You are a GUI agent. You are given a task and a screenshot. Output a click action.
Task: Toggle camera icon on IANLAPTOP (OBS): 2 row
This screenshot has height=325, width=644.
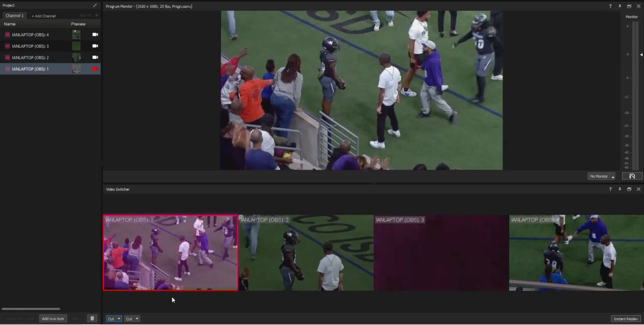pyautogui.click(x=95, y=57)
